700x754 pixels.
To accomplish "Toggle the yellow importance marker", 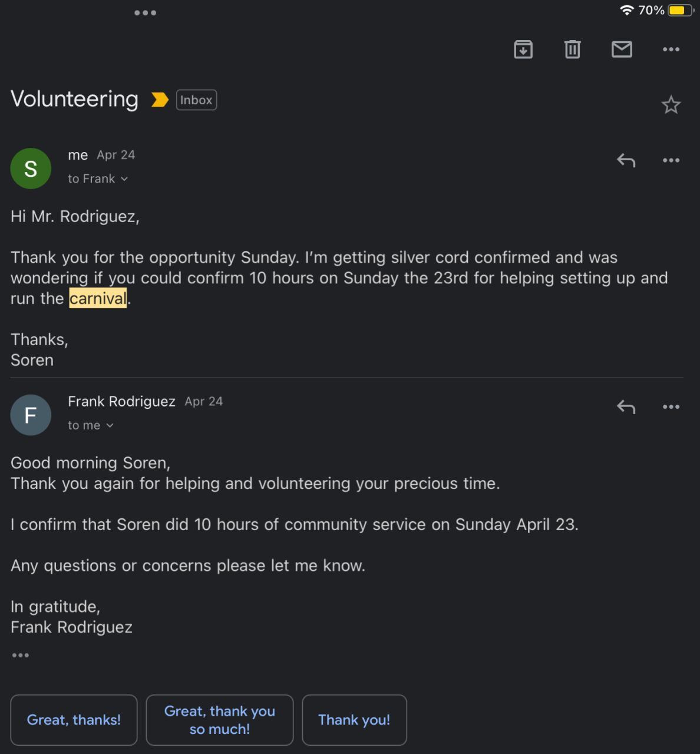I will [160, 100].
